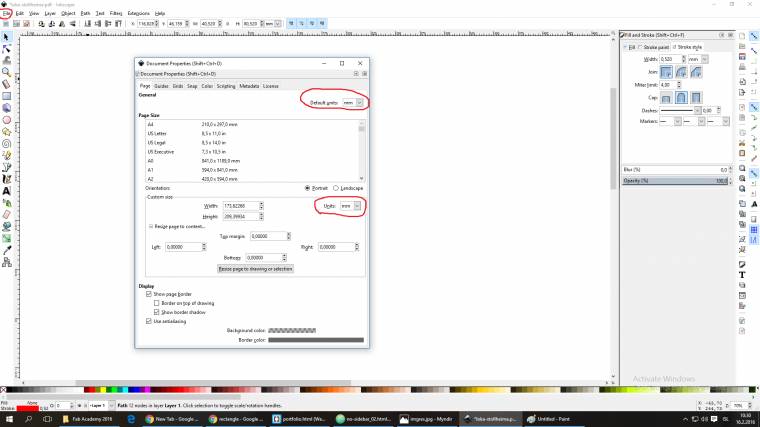
Task: Select the Bezier pen tool
Action: pyautogui.click(x=6, y=167)
